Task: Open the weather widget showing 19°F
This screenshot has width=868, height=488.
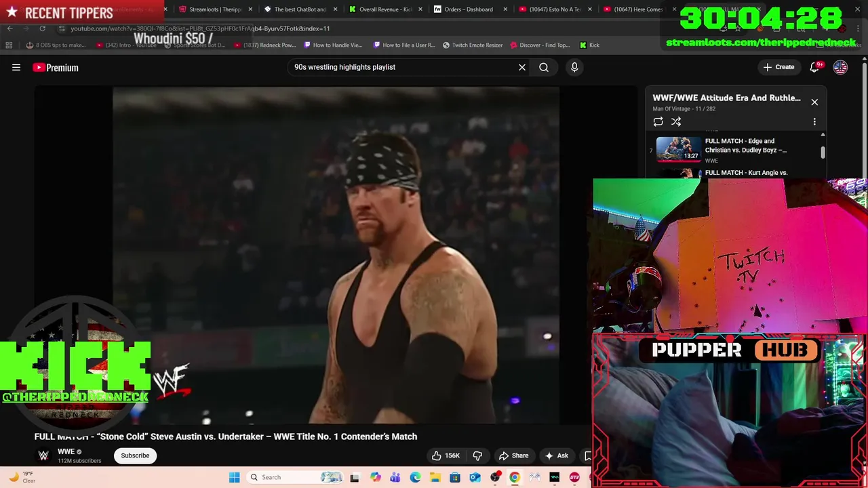Action: [x=20, y=477]
